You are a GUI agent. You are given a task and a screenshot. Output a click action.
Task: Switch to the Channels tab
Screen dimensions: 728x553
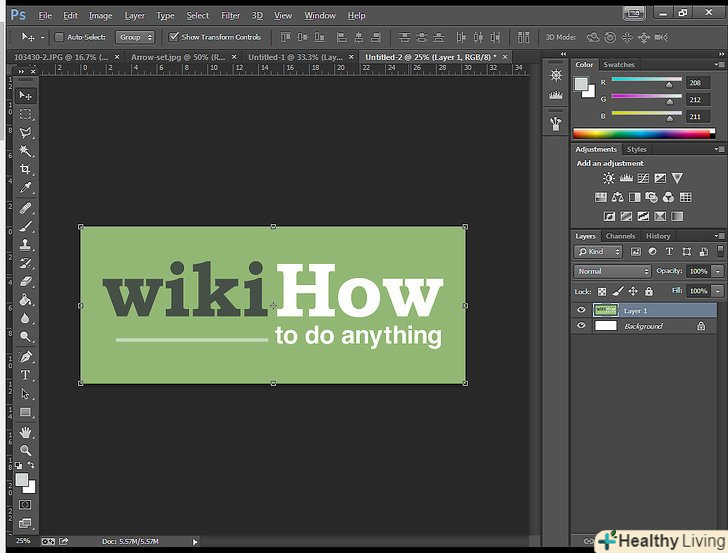point(620,236)
